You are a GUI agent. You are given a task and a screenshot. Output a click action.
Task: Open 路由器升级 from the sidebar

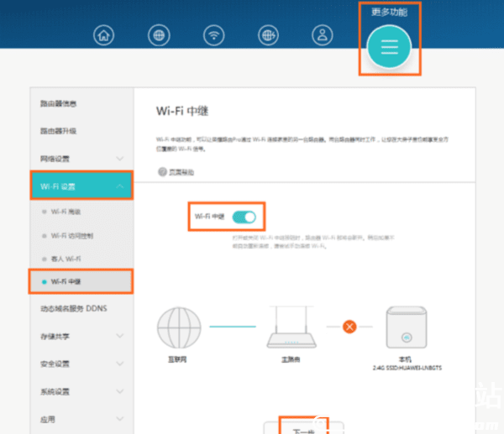click(59, 132)
